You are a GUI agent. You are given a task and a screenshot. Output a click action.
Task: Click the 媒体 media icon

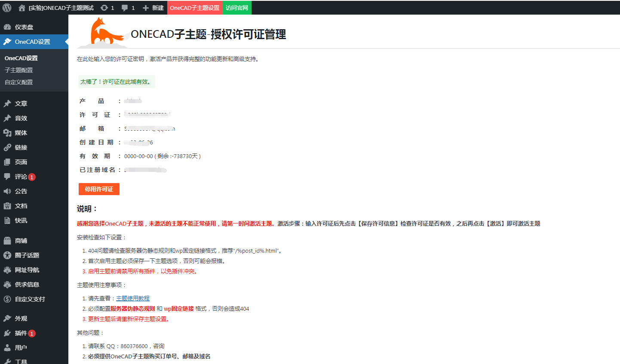click(7, 133)
